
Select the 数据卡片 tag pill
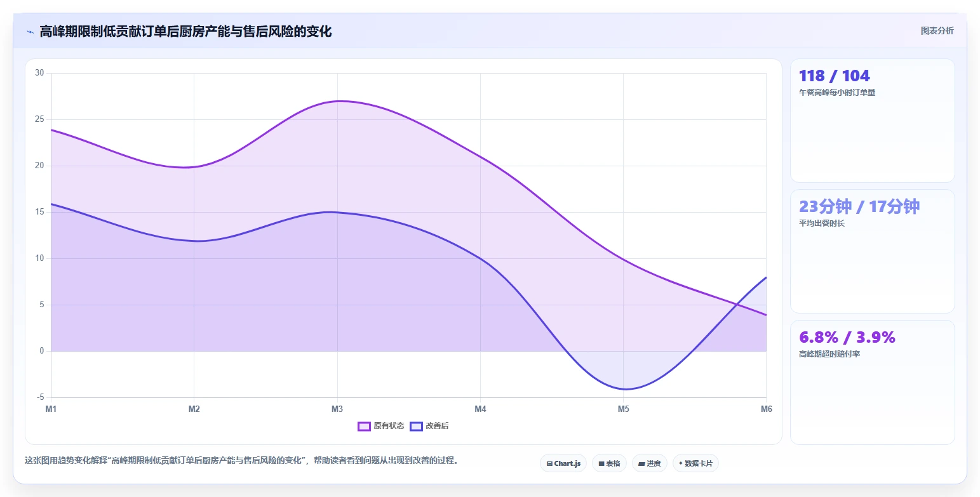pos(695,463)
